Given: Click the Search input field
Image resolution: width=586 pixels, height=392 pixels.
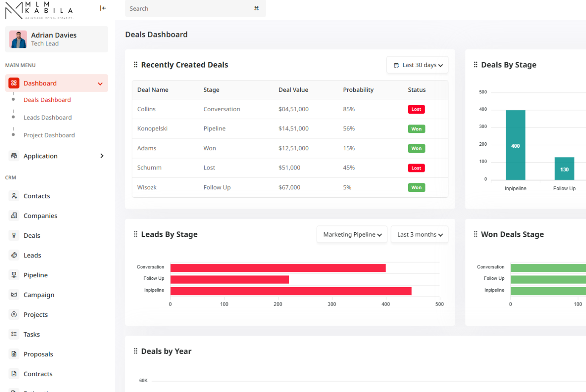Looking at the screenshot, I should pyautogui.click(x=195, y=8).
